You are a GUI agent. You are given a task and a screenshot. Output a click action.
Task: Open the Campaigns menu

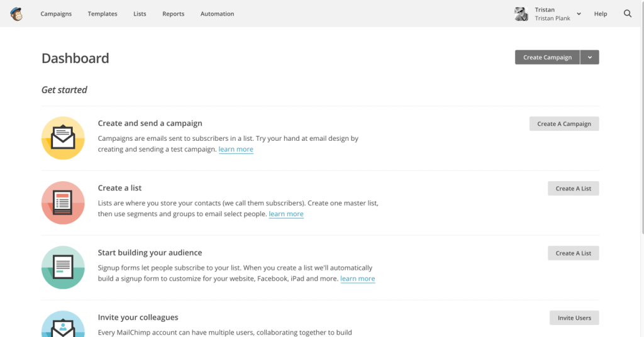pos(56,14)
